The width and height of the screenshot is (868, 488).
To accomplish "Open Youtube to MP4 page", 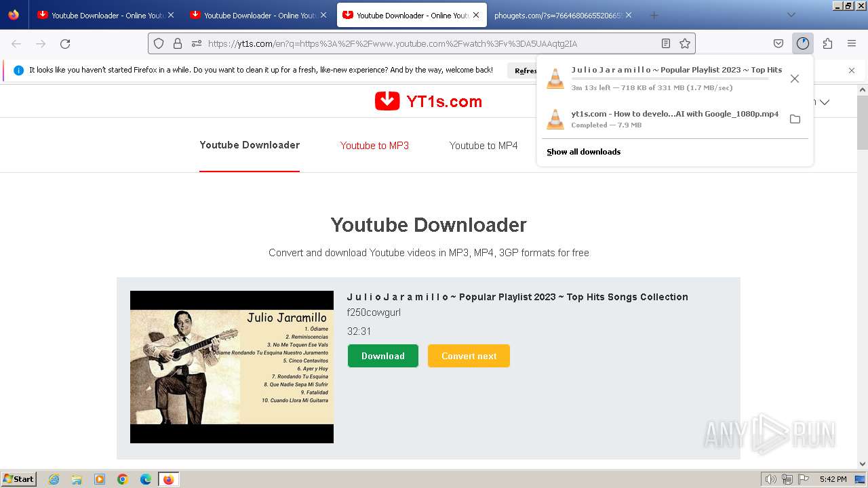I will 484,146.
